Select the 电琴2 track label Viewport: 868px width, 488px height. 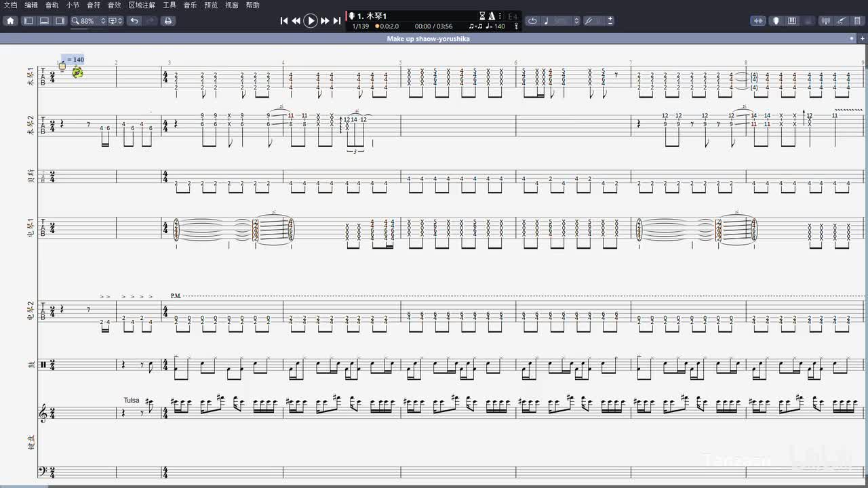(x=31, y=310)
